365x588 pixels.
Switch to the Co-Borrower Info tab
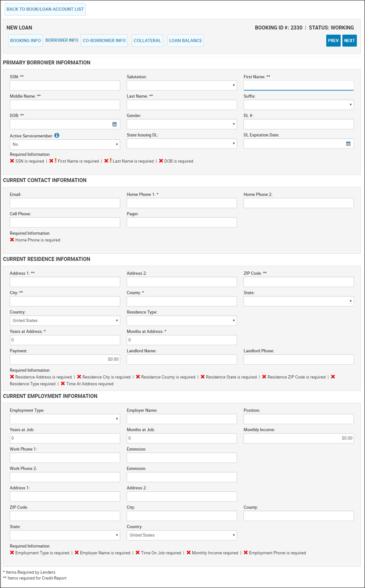(104, 41)
